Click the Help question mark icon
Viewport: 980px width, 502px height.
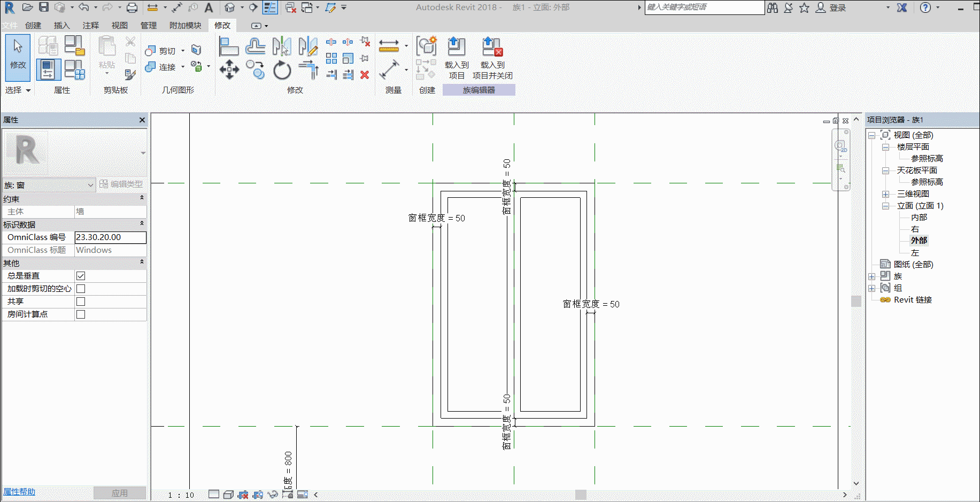pos(925,7)
